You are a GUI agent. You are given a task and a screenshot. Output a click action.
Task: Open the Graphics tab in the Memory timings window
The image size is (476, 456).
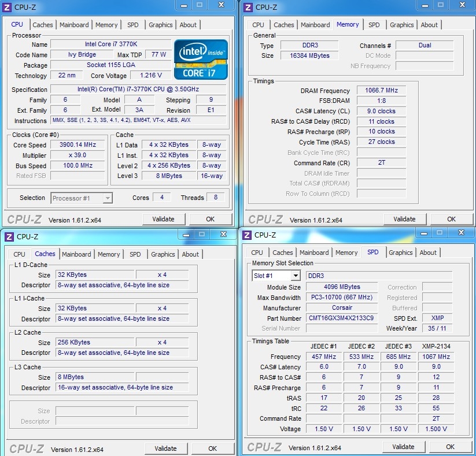click(x=401, y=25)
